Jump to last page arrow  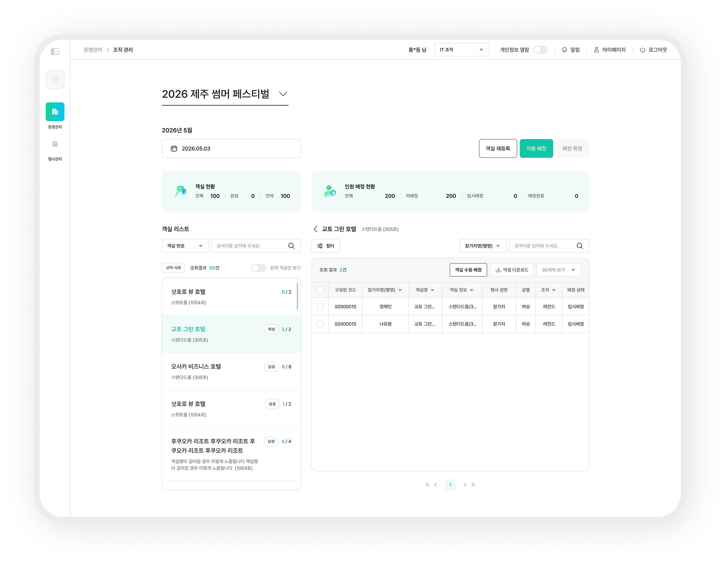473,485
